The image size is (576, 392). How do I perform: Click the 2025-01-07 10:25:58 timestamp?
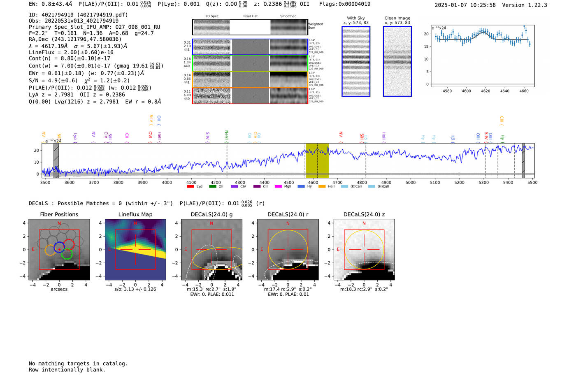coord(465,5)
